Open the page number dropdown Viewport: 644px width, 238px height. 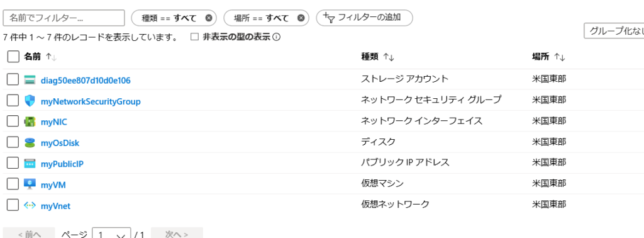[112, 234]
